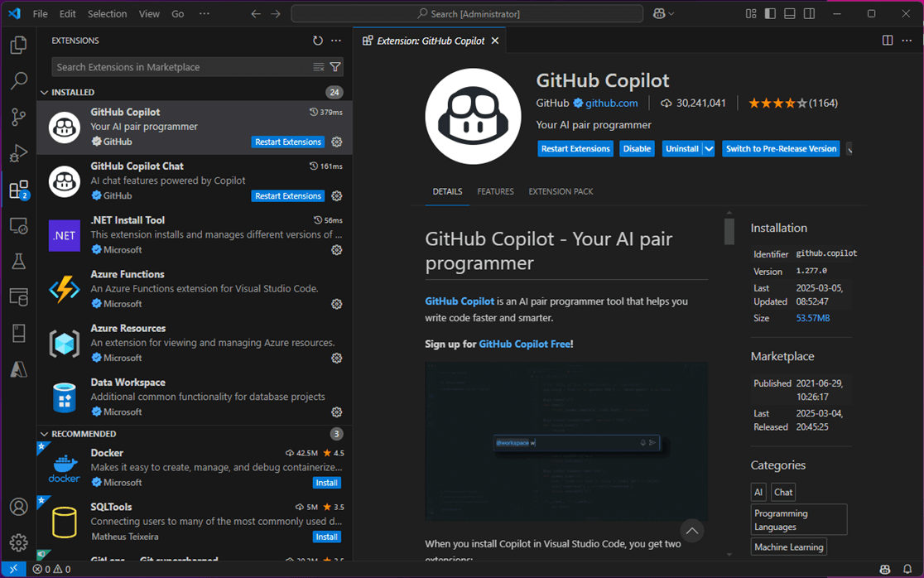Open the extension filter funnel
The width and height of the screenshot is (924, 578).
[335, 67]
